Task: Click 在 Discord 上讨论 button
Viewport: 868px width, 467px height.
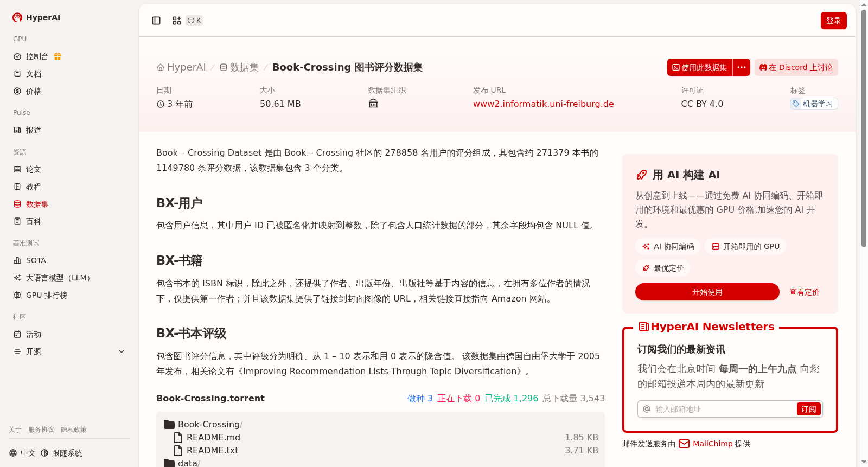Action: click(796, 67)
